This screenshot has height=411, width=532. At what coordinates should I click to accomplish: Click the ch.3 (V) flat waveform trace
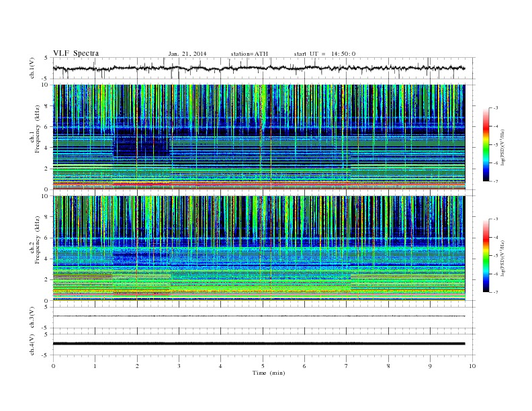click(x=259, y=316)
